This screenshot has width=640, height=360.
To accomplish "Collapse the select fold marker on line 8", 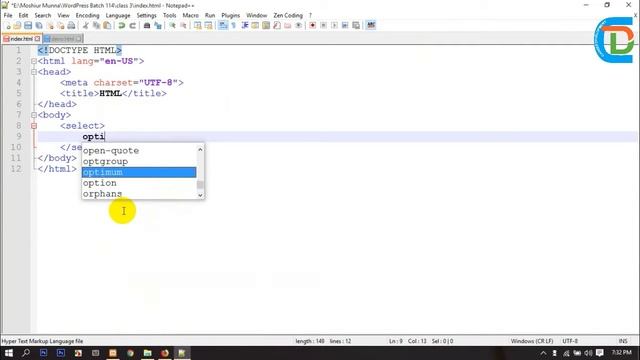I will pos(34,126).
